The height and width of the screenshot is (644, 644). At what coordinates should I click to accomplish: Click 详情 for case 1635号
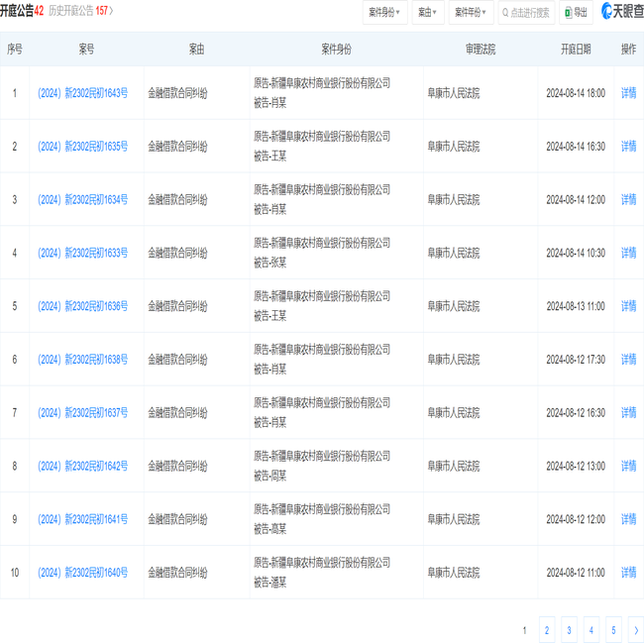pos(628,147)
